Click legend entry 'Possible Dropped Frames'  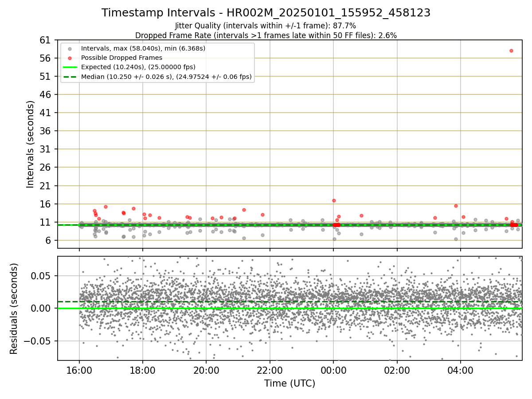121,58
